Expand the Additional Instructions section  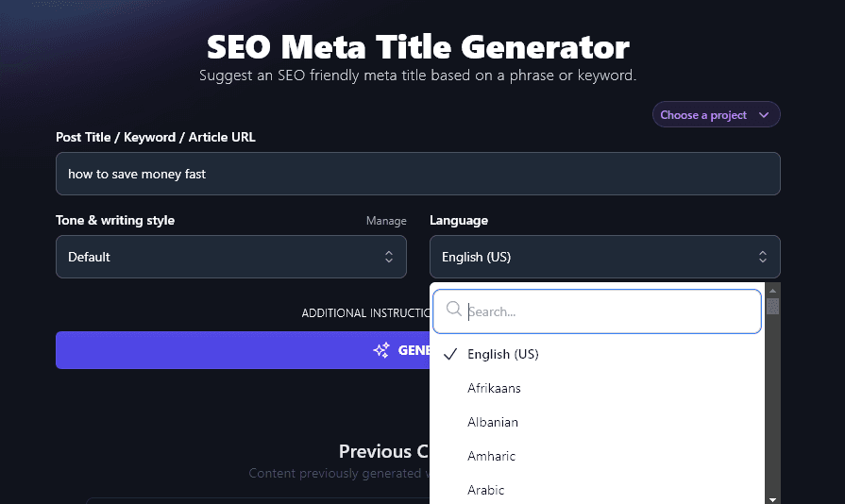365,312
